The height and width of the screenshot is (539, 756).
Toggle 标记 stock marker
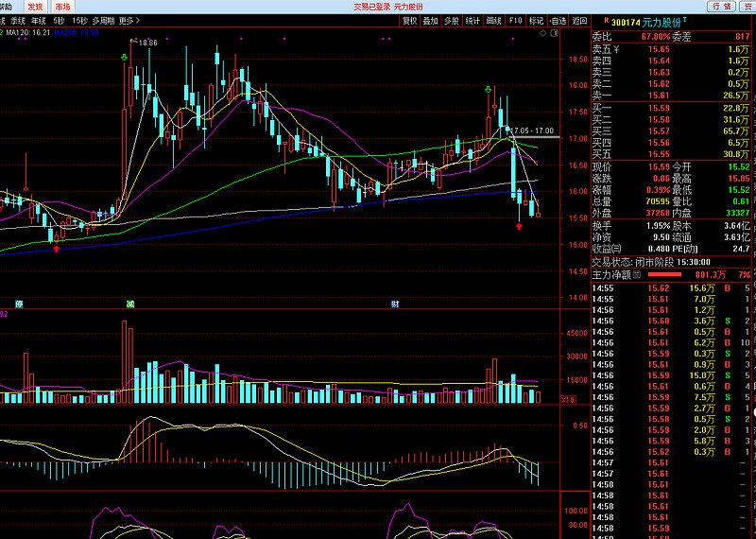pyautogui.click(x=536, y=20)
